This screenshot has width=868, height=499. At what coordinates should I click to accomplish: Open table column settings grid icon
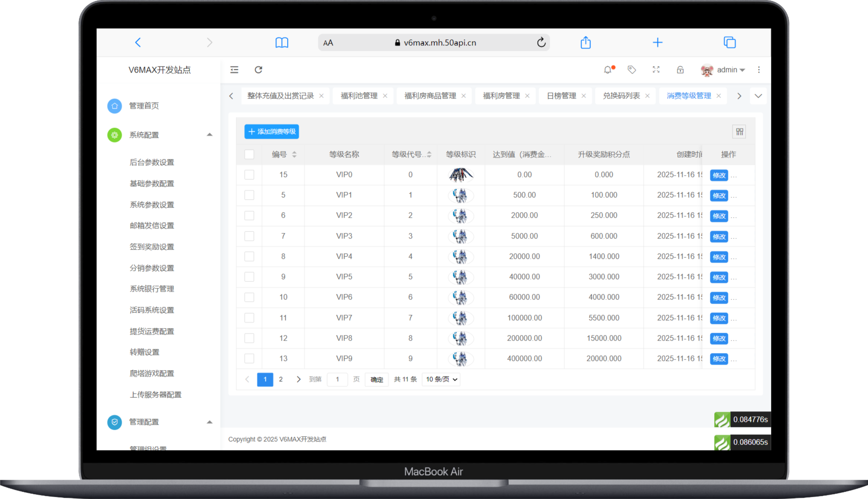click(x=739, y=132)
